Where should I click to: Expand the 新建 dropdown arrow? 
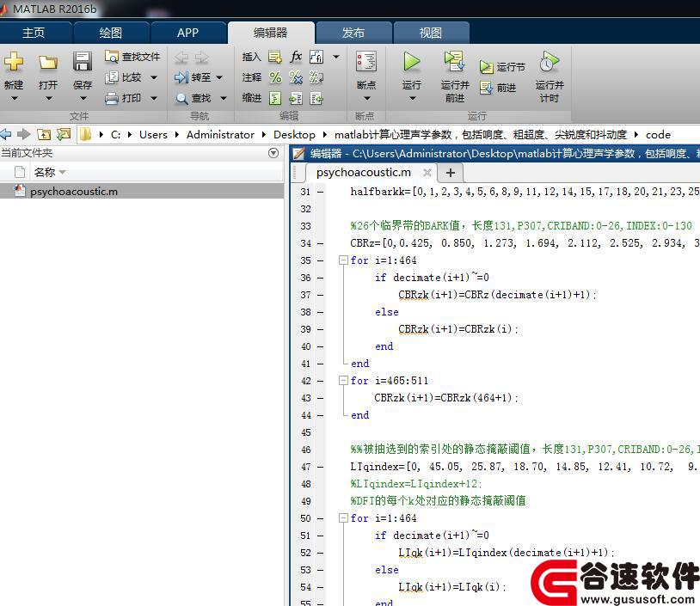click(15, 98)
